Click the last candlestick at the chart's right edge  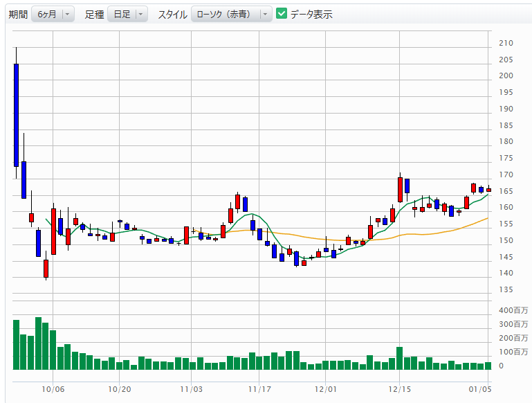coord(488,189)
